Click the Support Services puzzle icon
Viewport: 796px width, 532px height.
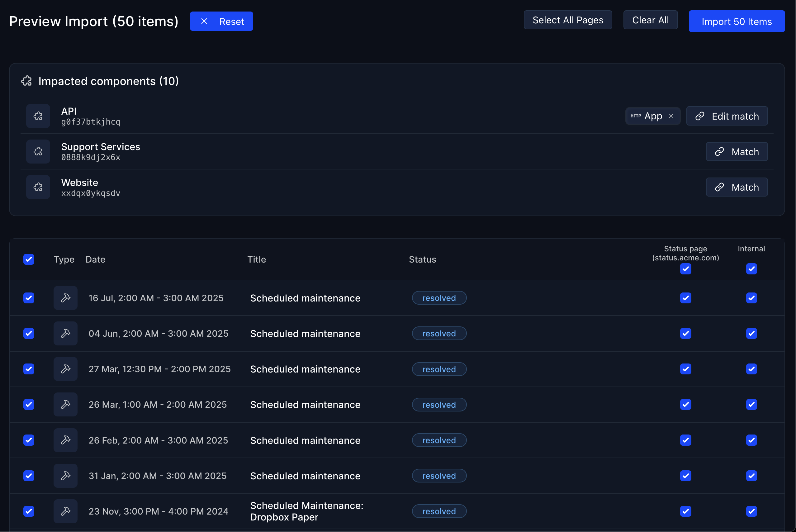[x=38, y=152]
